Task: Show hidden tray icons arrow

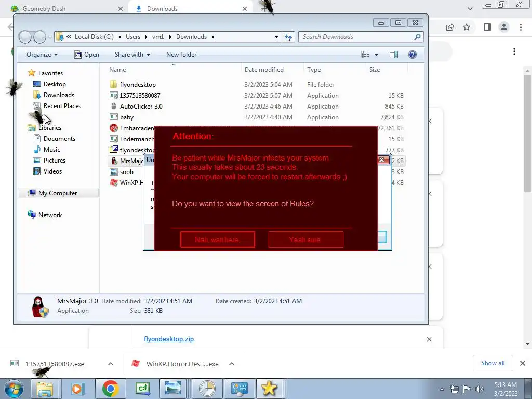Action: coord(442,389)
